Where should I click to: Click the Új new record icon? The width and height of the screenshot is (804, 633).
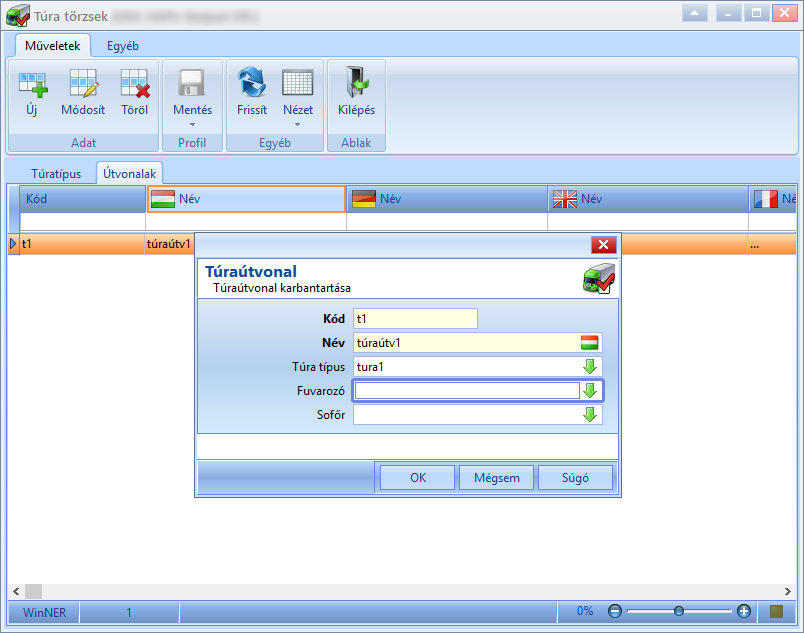[x=33, y=84]
